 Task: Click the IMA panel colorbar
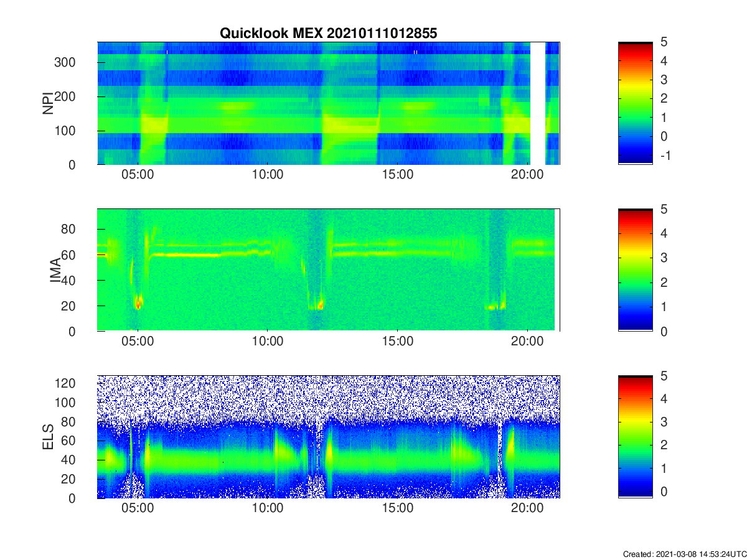click(x=636, y=270)
